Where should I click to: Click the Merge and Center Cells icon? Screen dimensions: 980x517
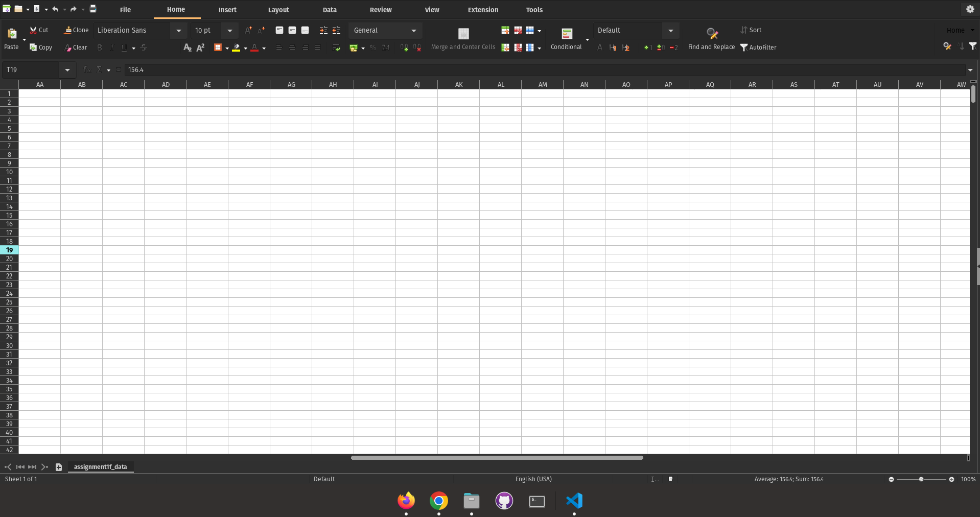pos(463,34)
